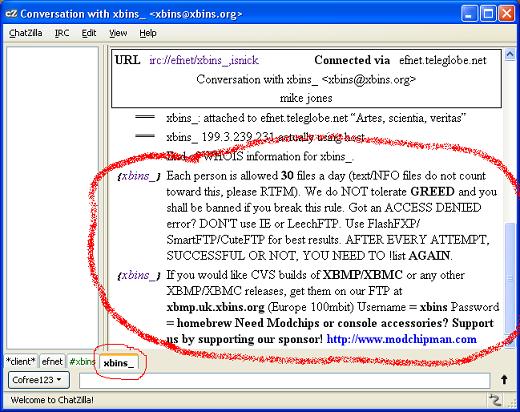The height and width of the screenshot is (412, 520).
Task: Click the empty user list pane
Action: [x=52, y=198]
